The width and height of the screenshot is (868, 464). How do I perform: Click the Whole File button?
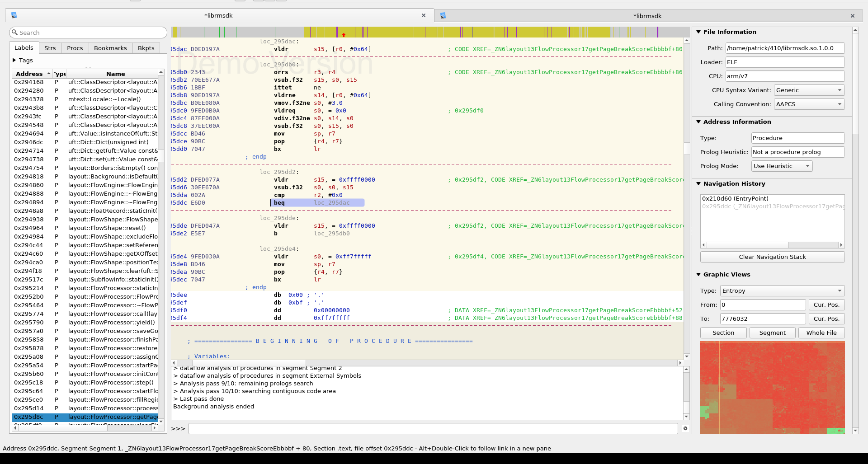click(821, 333)
